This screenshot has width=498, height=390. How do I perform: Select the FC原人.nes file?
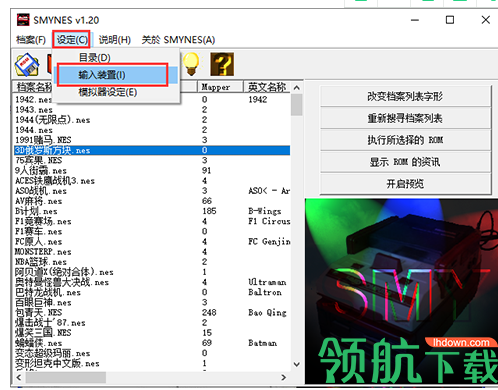(152, 242)
